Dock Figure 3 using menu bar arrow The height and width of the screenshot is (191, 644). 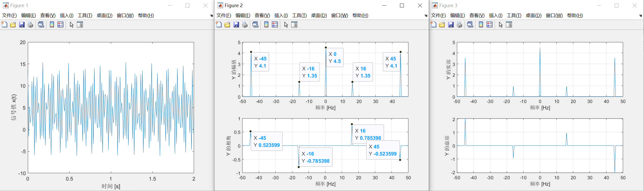click(x=640, y=16)
